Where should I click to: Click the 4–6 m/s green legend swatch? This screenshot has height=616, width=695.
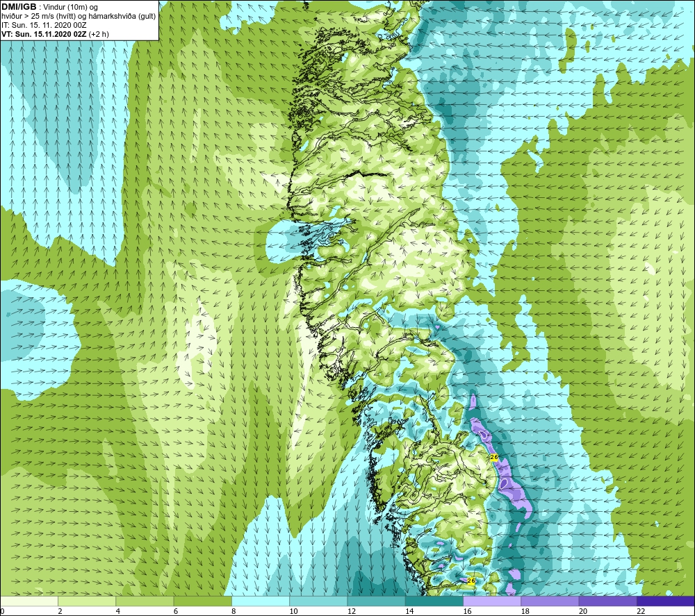(x=145, y=601)
